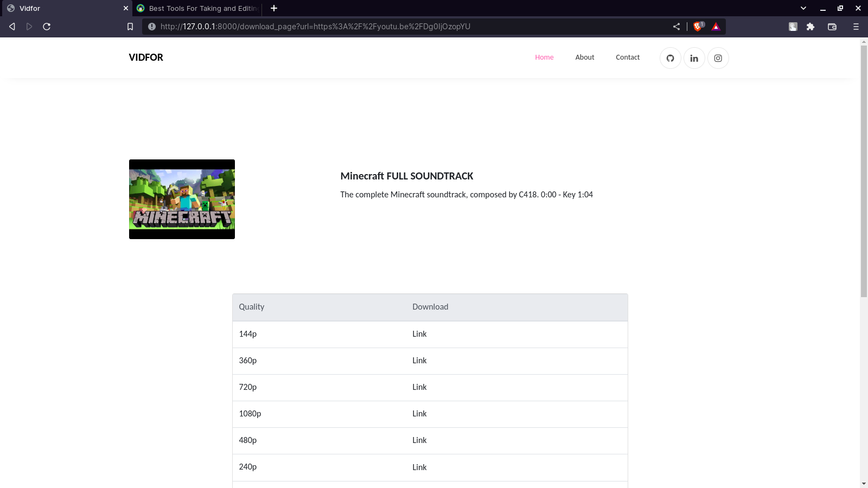Click the LinkedIn social icon
Image resolution: width=868 pixels, height=488 pixels.
pyautogui.click(x=694, y=58)
